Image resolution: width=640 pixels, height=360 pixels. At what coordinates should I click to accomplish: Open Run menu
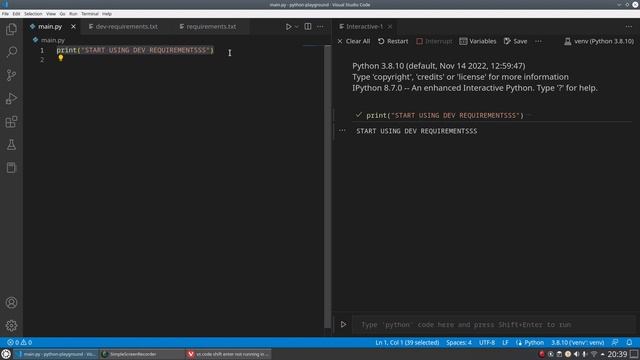(x=73, y=14)
